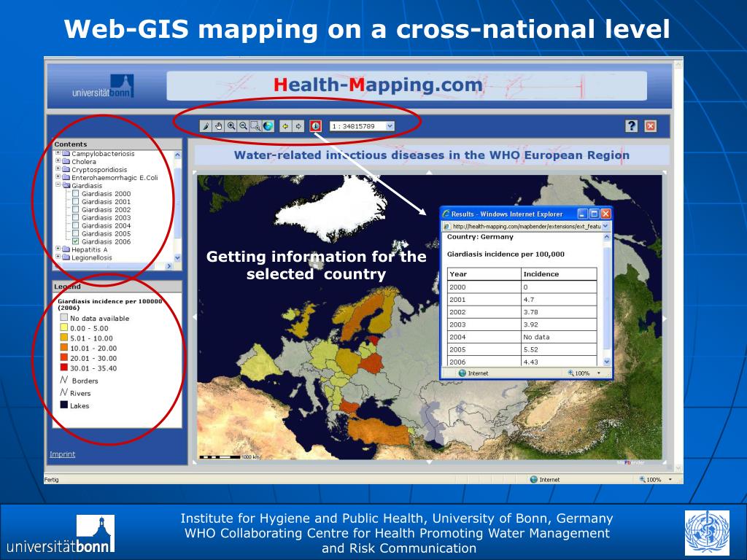Click the 'Lakes' legend label
This screenshot has height=560, width=747.
(x=80, y=405)
